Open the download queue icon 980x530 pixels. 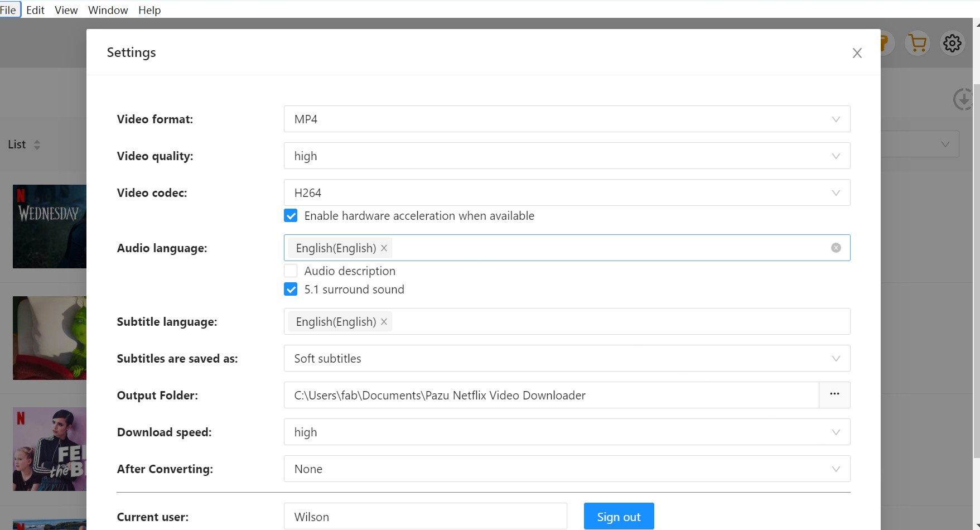pos(963,100)
